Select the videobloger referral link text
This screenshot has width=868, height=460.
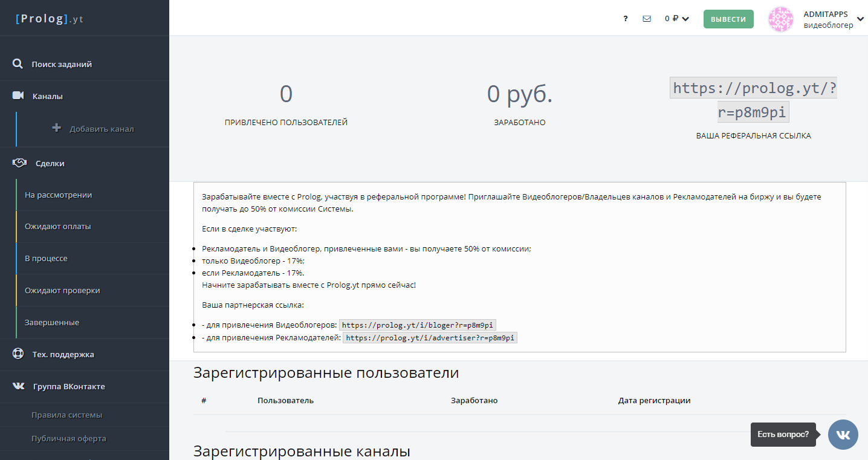pyautogui.click(x=418, y=325)
